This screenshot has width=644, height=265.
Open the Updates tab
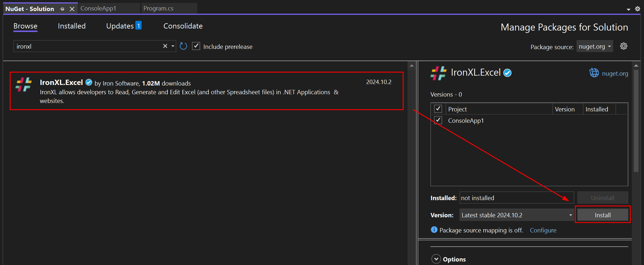(x=124, y=26)
